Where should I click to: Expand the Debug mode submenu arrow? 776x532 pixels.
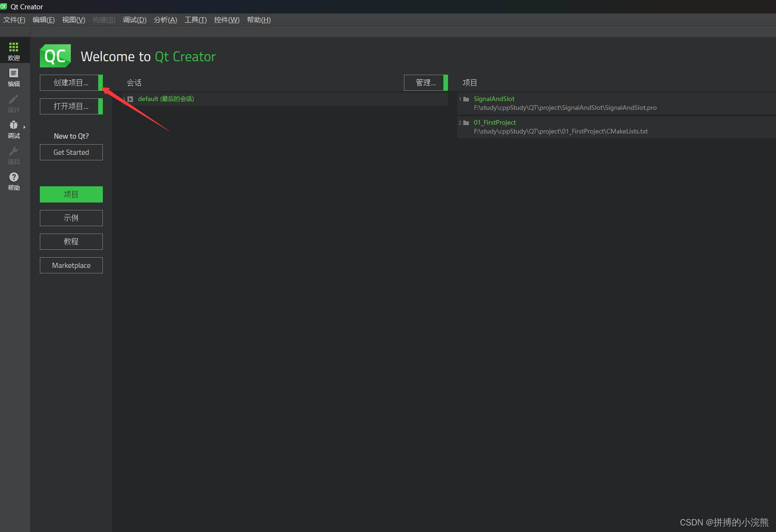point(25,127)
